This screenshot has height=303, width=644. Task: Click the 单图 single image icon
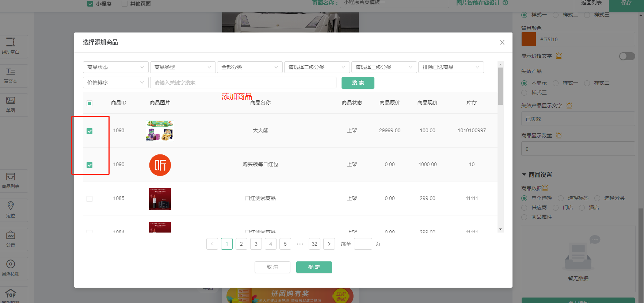pyautogui.click(x=11, y=101)
